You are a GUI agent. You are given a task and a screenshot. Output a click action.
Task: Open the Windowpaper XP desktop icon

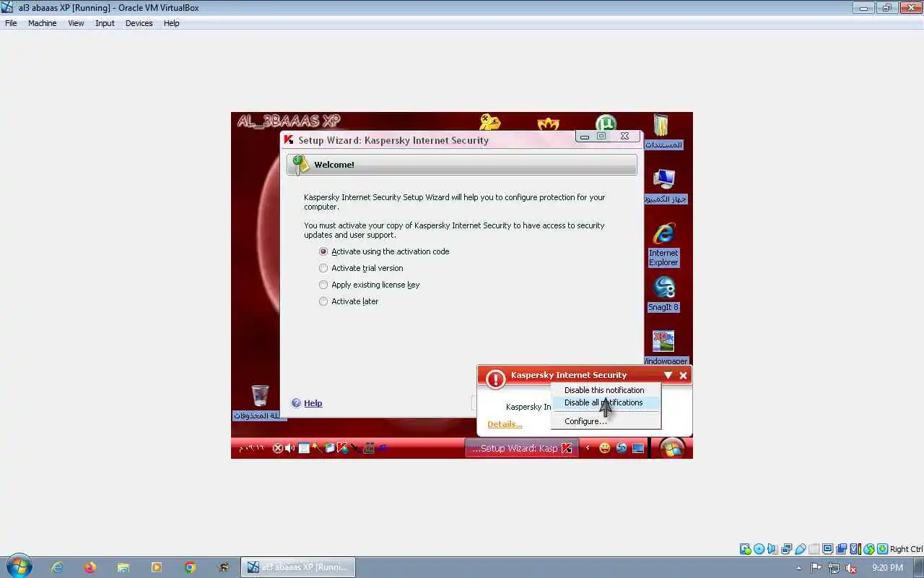663,348
